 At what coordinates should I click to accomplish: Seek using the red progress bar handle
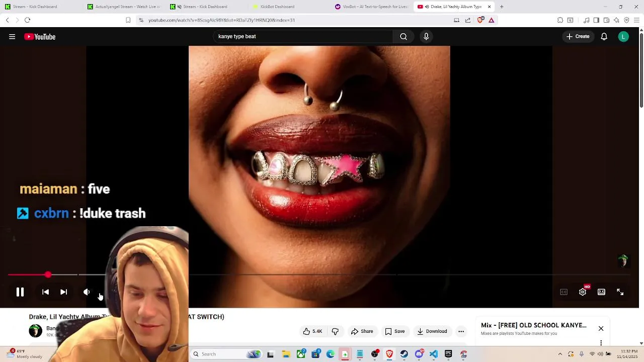48,275
